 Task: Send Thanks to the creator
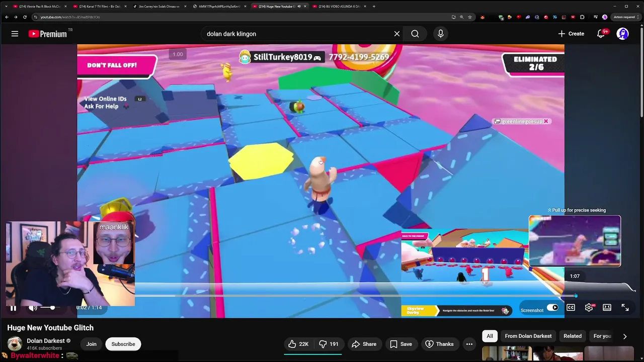[x=439, y=344]
